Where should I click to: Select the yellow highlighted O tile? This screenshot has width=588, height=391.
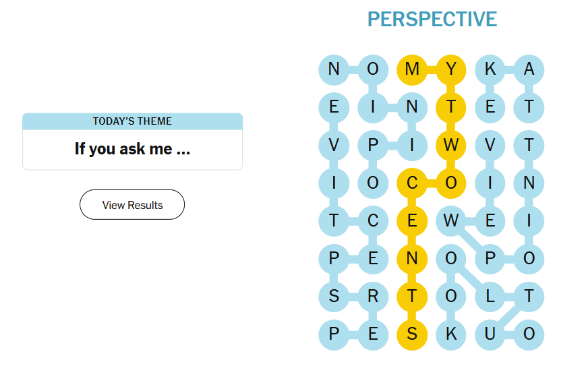pos(451,182)
